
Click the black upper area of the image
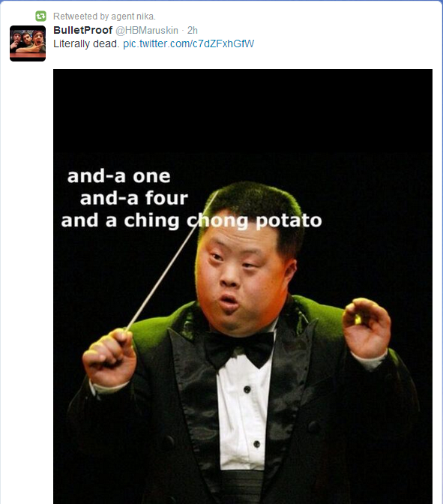click(243, 112)
